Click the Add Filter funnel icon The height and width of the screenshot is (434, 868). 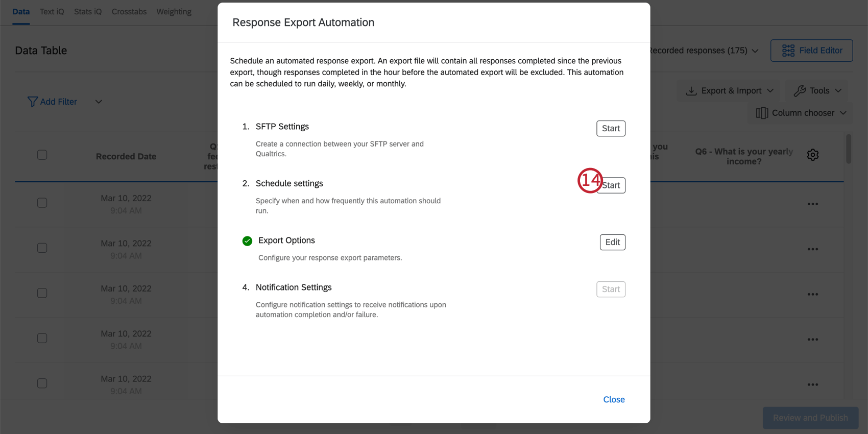click(x=32, y=102)
